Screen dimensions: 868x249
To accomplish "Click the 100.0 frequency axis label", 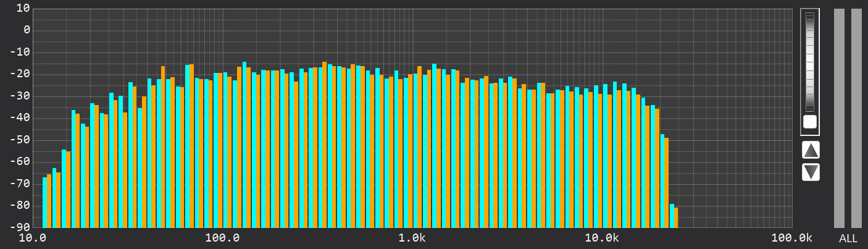I will (x=223, y=238).
